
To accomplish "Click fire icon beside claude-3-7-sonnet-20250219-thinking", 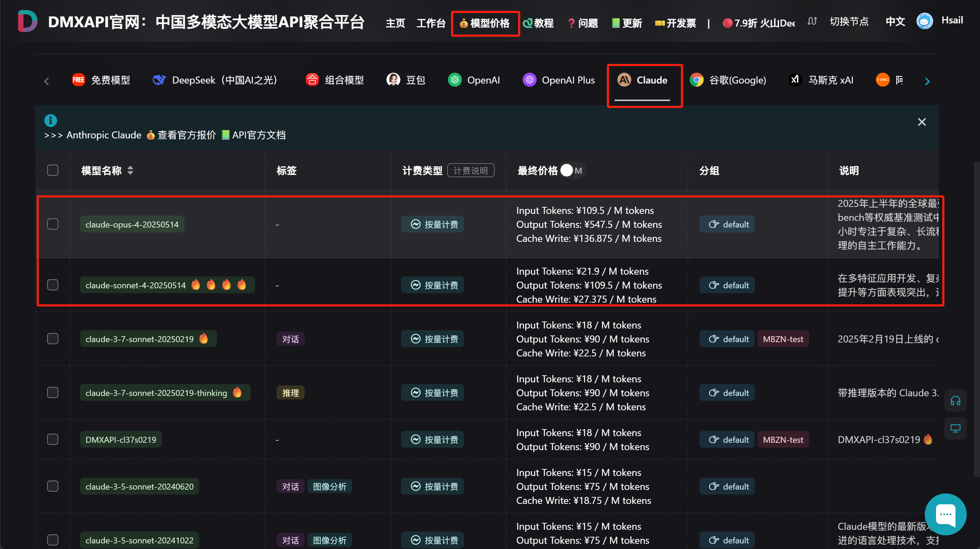I will click(237, 392).
